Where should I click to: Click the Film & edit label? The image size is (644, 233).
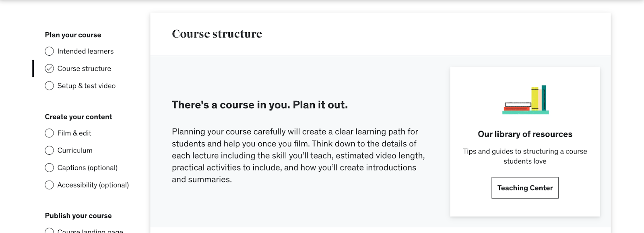click(74, 133)
